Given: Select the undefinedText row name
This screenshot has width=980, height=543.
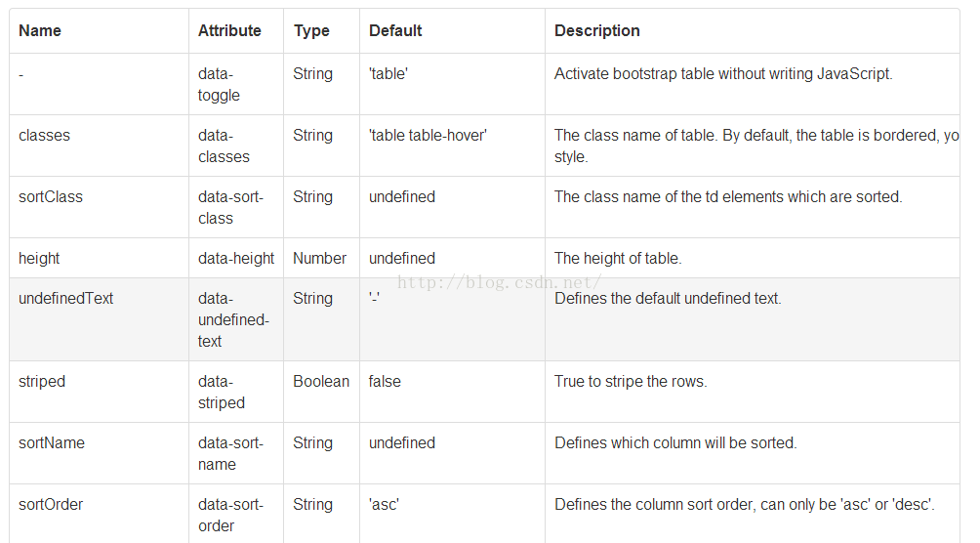Looking at the screenshot, I should click(x=65, y=299).
